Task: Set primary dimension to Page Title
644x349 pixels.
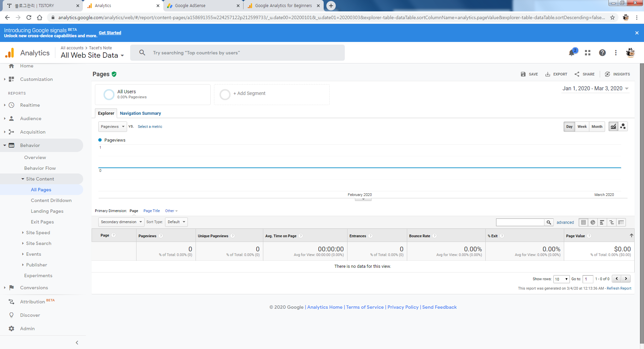Action: (x=152, y=211)
